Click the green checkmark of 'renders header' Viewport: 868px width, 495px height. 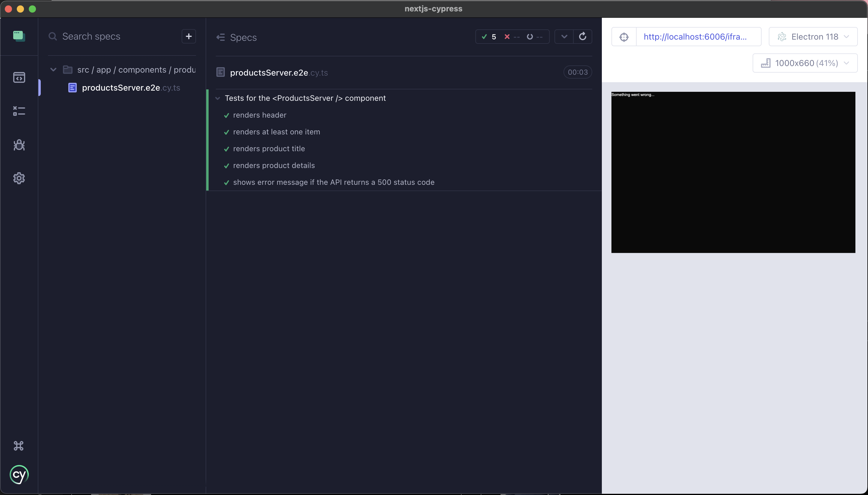pyautogui.click(x=227, y=115)
